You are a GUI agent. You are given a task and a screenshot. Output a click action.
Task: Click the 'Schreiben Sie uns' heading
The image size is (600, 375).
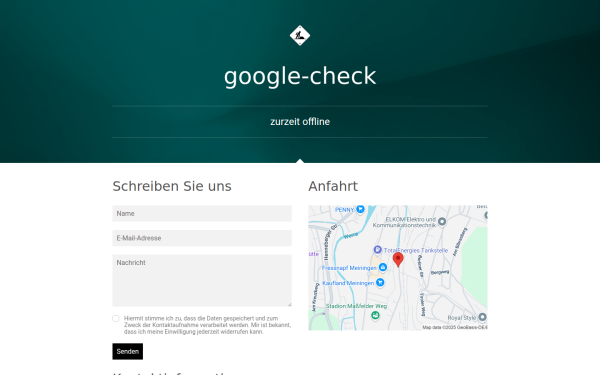pos(172,186)
